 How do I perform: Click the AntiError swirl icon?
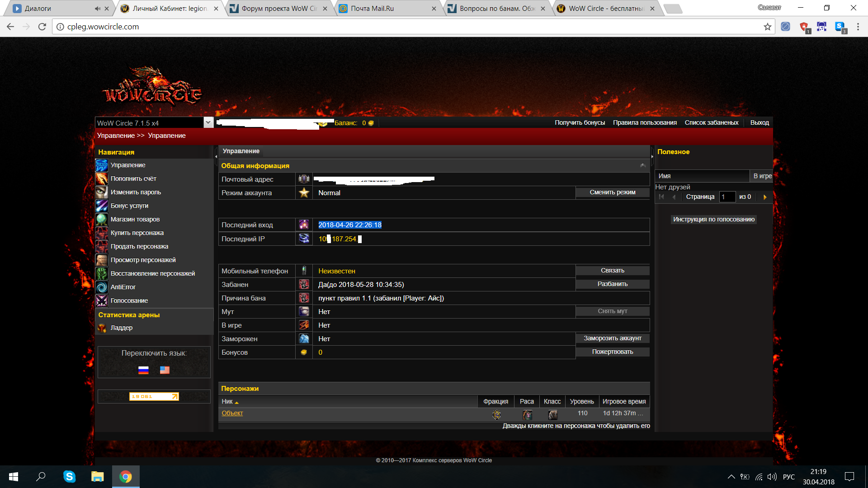click(102, 287)
